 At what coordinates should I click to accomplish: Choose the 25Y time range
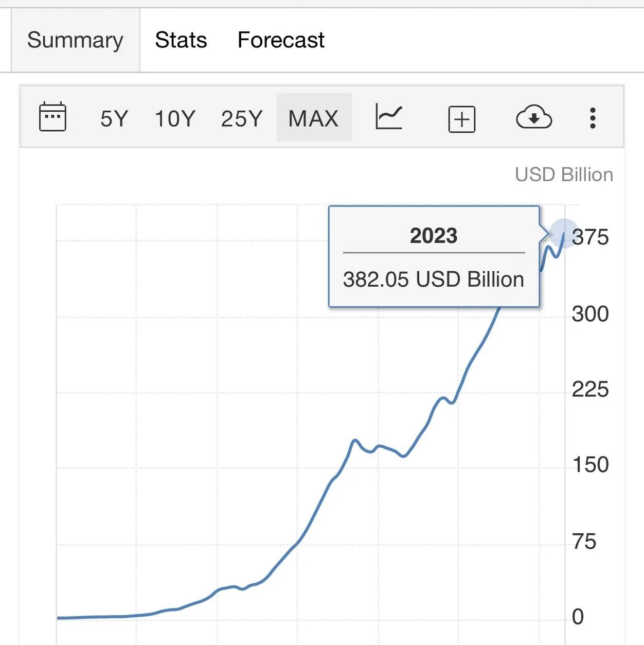coord(242,118)
